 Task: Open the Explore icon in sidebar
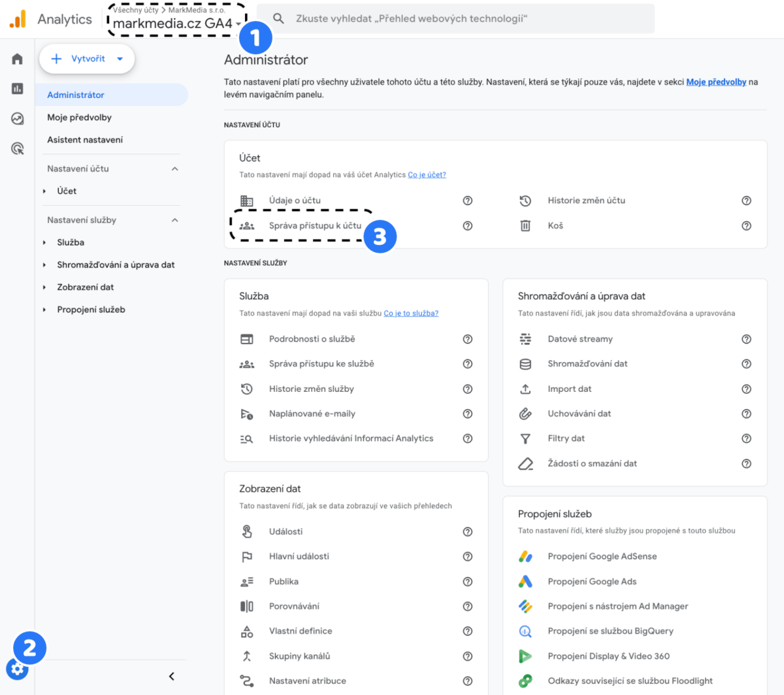tap(18, 118)
